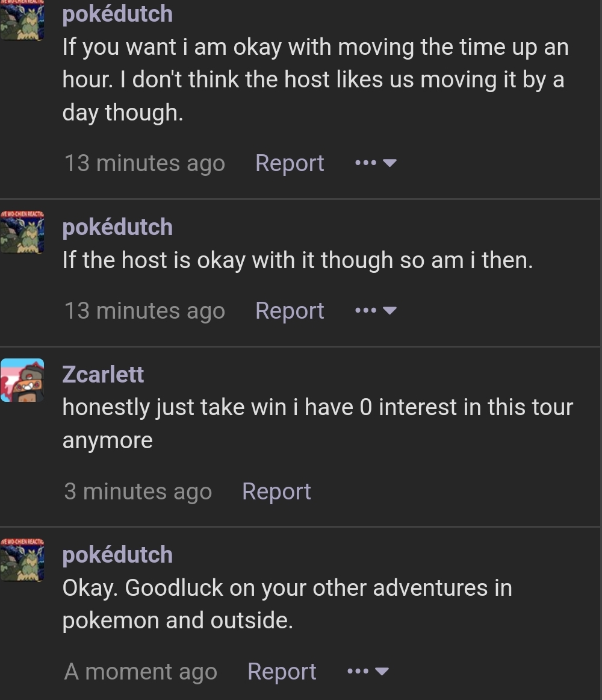Click second '13 minutes ago' timestamp
The width and height of the screenshot is (602, 700).
[x=144, y=310]
